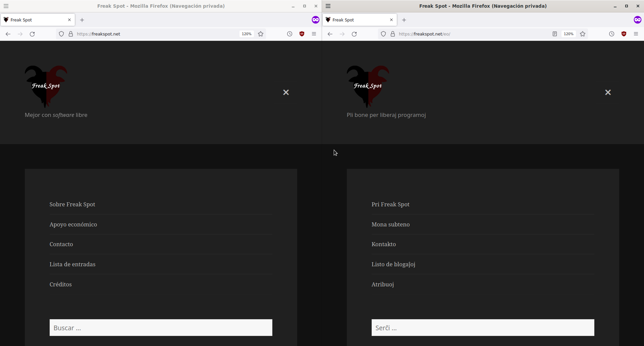
Task: Click the forward arrow in right Firefox window
Action: click(342, 34)
